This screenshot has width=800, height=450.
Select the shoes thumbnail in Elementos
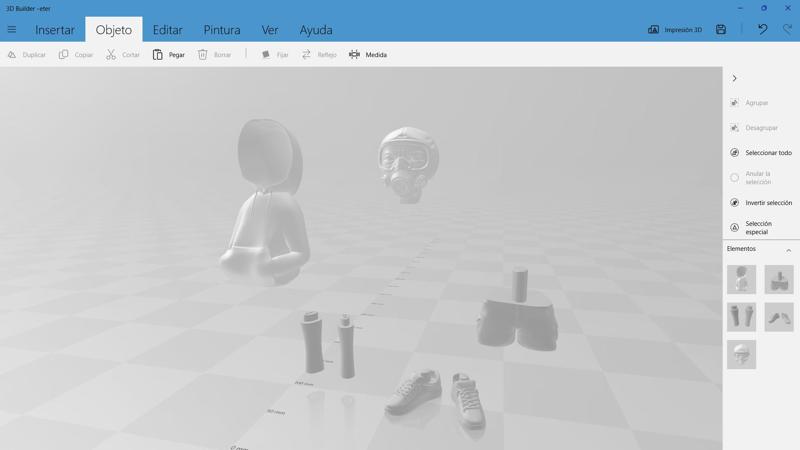point(779,317)
